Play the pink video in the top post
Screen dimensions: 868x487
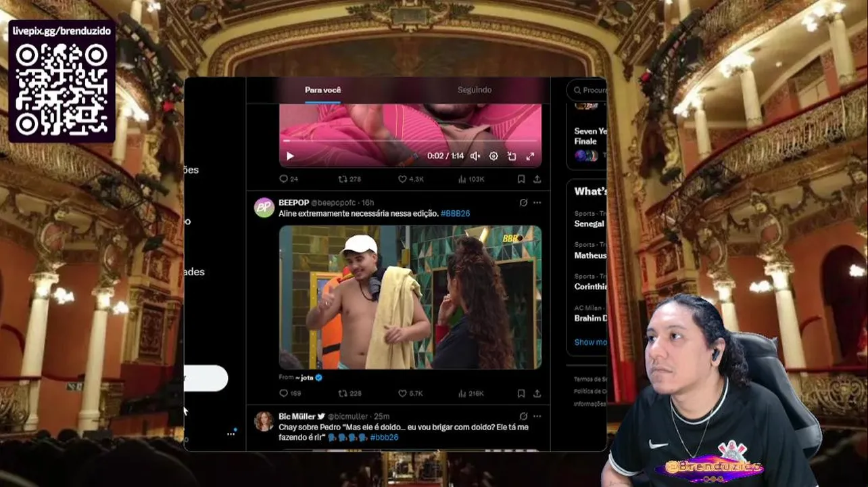[290, 156]
